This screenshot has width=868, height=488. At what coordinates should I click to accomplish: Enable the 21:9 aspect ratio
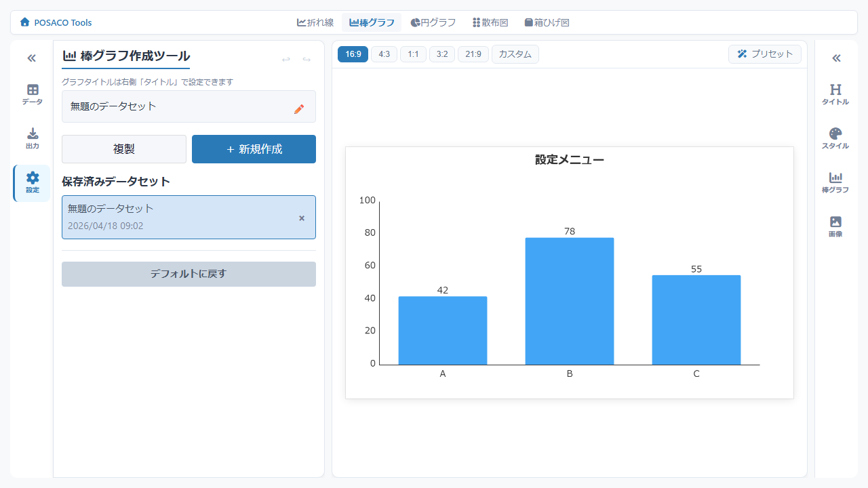tap(473, 54)
